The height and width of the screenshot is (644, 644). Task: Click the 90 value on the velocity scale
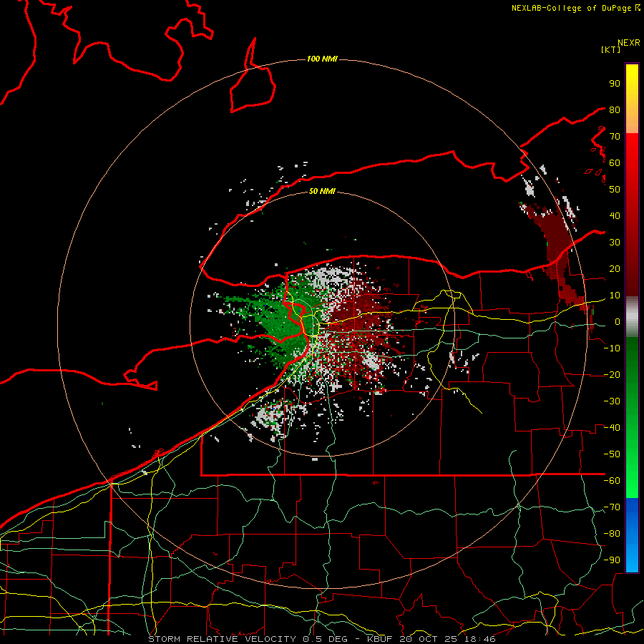(x=615, y=84)
